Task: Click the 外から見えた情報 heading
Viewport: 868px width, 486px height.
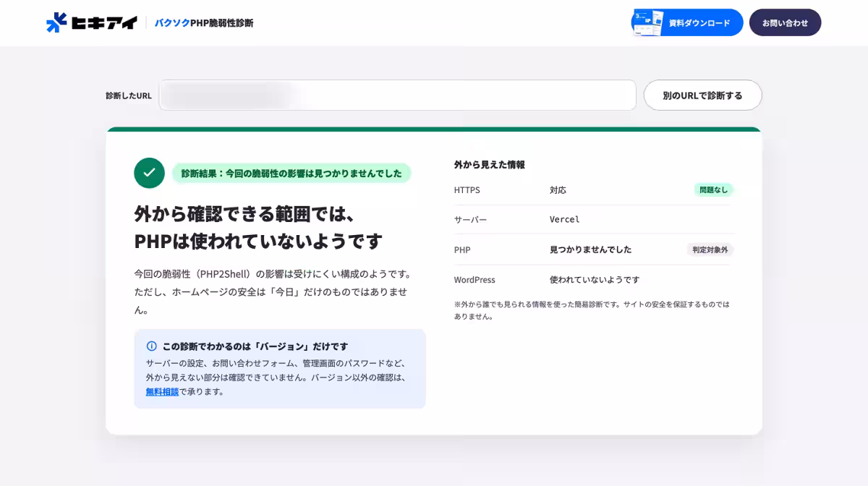Action: tap(490, 165)
